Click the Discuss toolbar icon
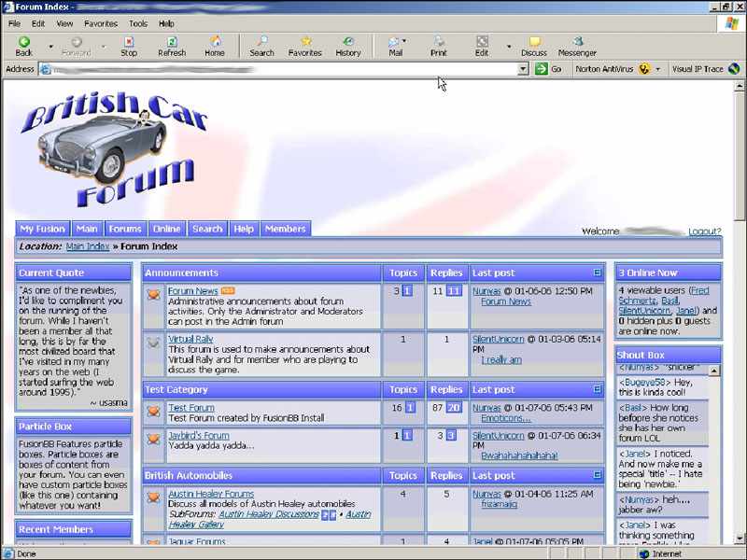 pos(534,46)
